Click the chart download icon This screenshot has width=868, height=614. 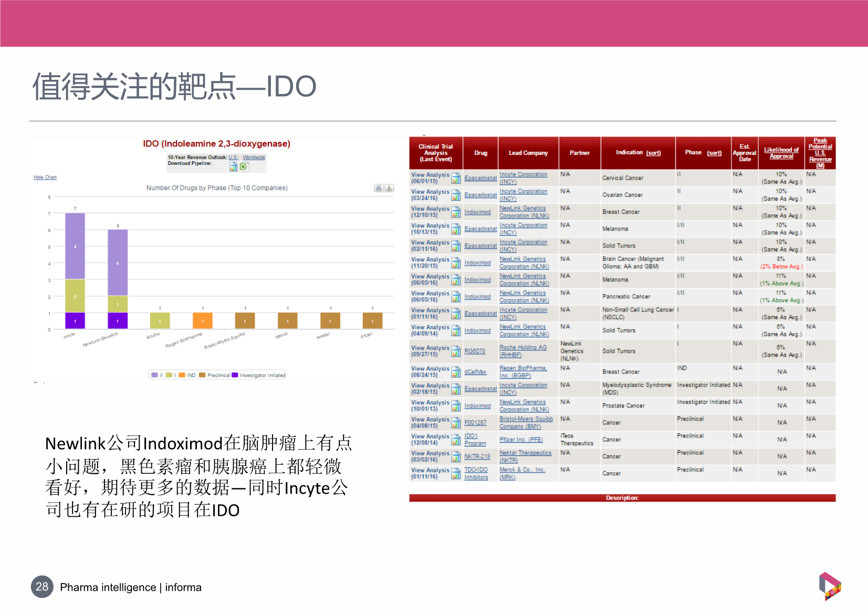point(389,188)
